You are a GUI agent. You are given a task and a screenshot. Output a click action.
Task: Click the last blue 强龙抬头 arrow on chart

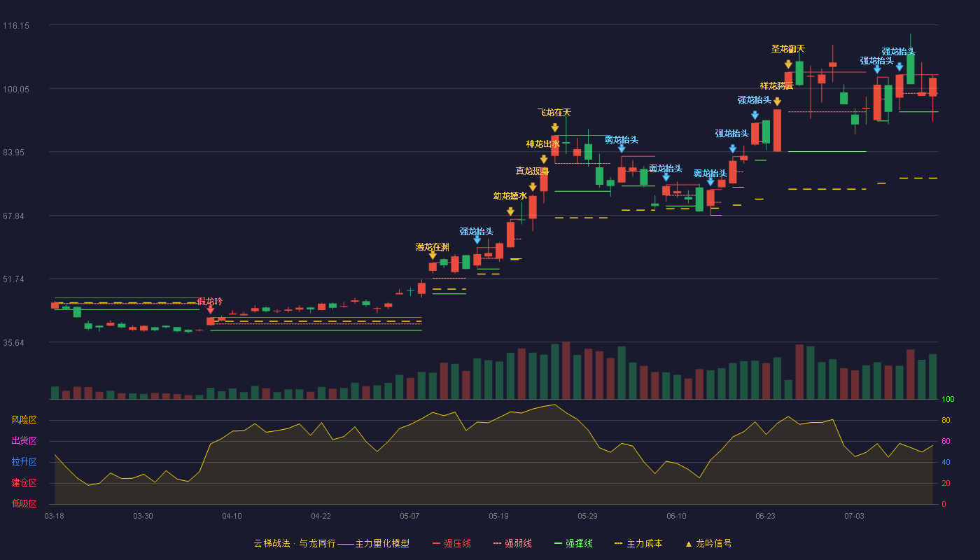coord(899,67)
